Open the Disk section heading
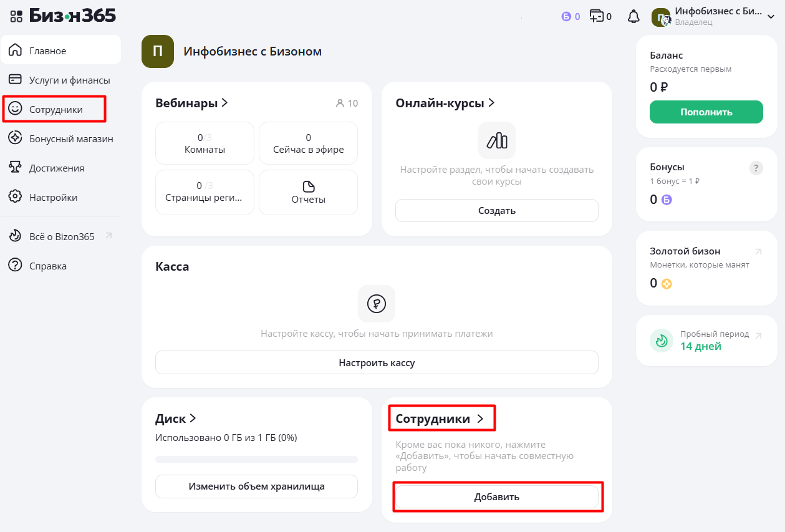This screenshot has width=785, height=532. pyautogui.click(x=176, y=418)
